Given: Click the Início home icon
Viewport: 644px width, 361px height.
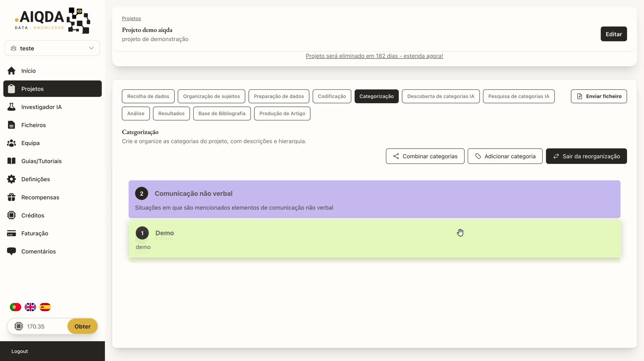Looking at the screenshot, I should (11, 71).
